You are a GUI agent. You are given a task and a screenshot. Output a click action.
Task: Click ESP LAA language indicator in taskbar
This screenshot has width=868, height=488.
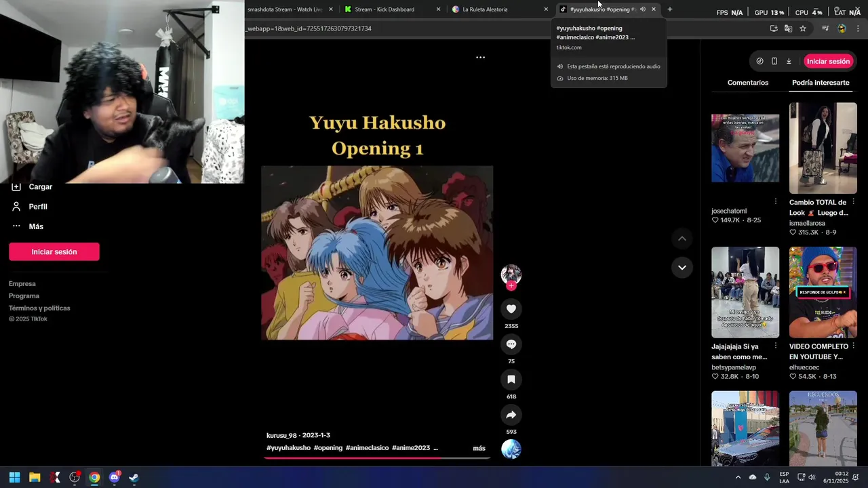[784, 477]
